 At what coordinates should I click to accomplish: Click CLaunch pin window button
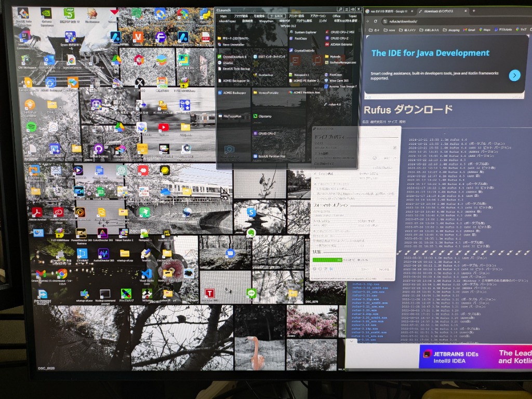pyautogui.click(x=353, y=9)
